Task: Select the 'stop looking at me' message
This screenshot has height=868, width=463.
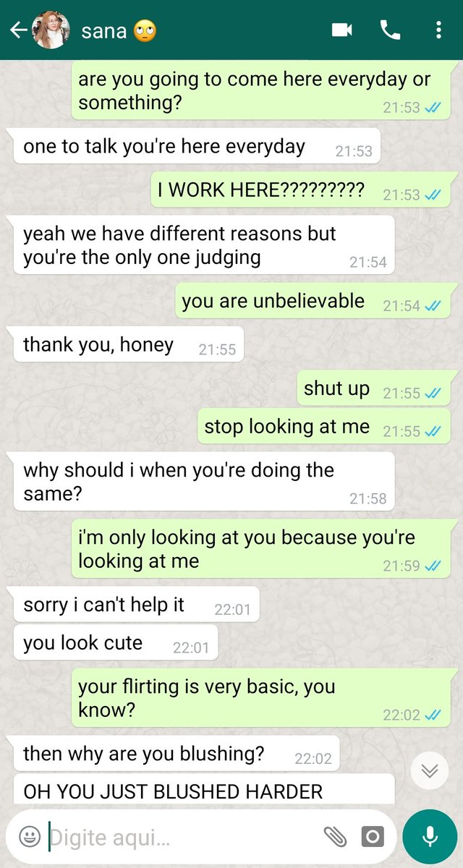Action: click(323, 427)
